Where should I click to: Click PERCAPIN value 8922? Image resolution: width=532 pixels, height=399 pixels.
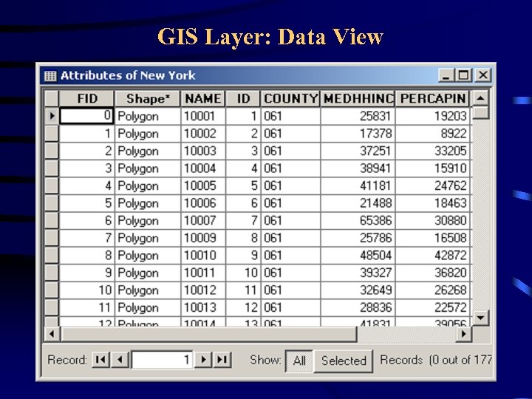[432, 134]
